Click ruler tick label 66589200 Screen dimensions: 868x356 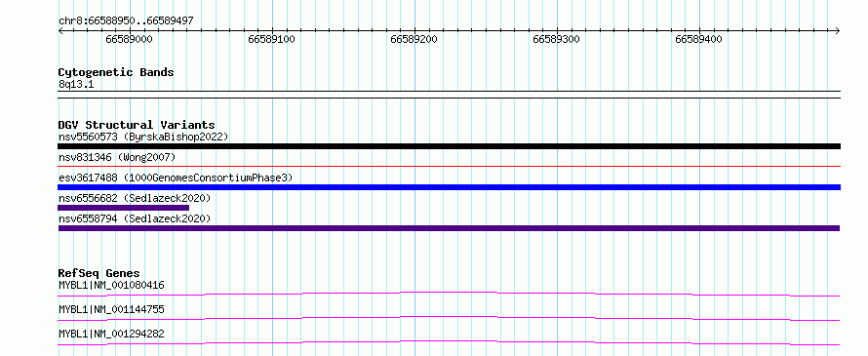[x=414, y=39]
